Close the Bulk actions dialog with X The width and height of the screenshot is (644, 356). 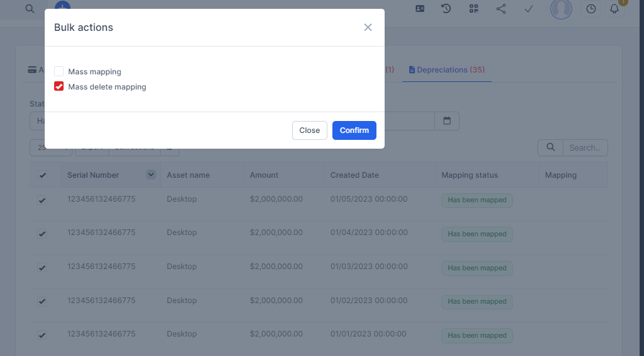click(368, 27)
